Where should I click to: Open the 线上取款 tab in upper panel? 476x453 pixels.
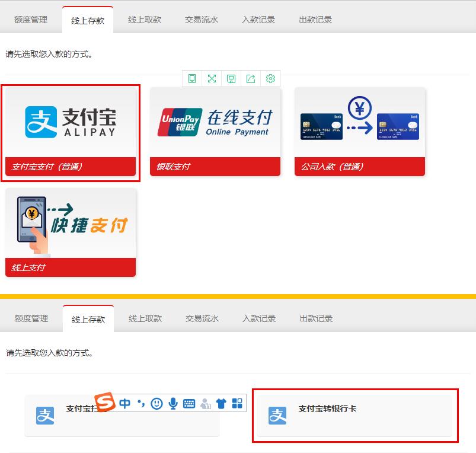coord(145,20)
